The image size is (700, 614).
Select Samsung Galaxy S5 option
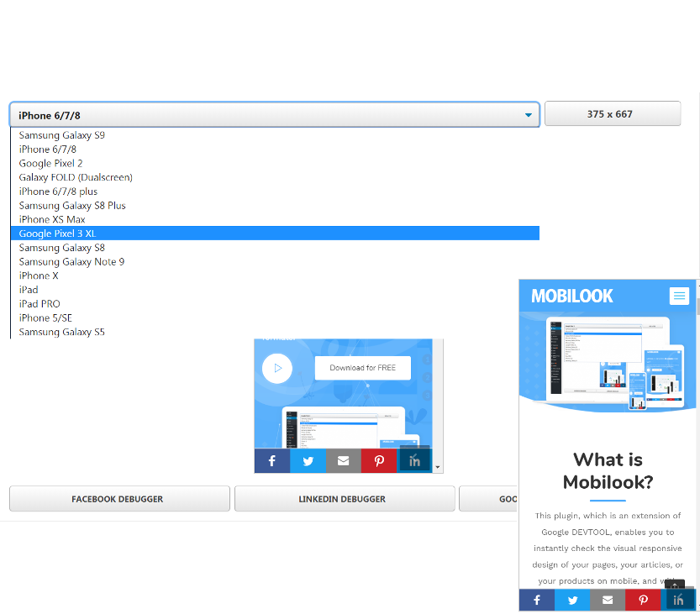pos(275,332)
